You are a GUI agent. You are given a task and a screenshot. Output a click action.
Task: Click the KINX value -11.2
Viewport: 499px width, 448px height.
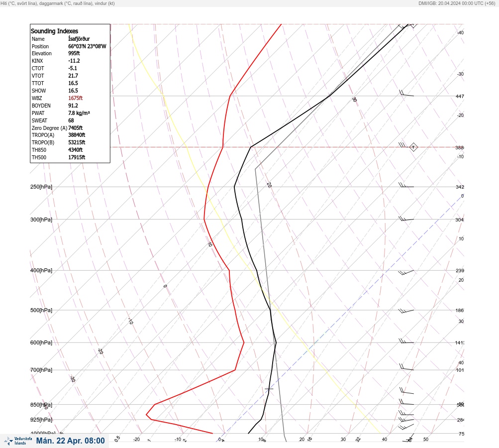coord(74,61)
